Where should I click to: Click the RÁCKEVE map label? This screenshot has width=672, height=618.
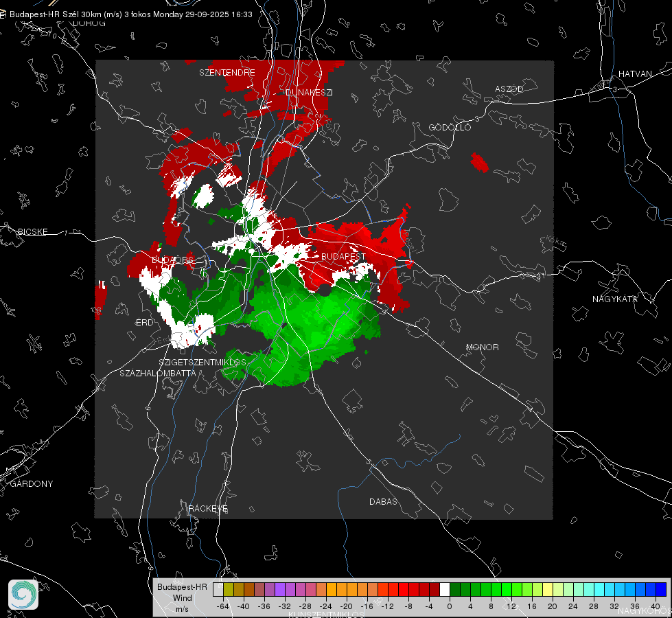coord(208,508)
